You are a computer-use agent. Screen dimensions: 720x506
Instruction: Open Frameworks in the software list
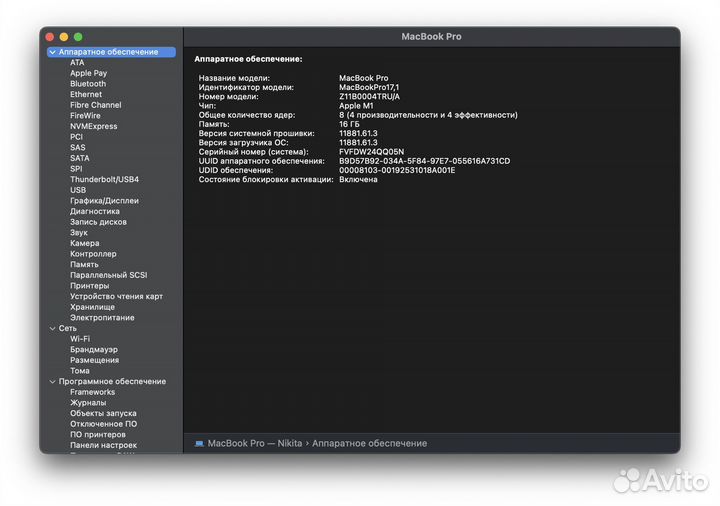92,392
